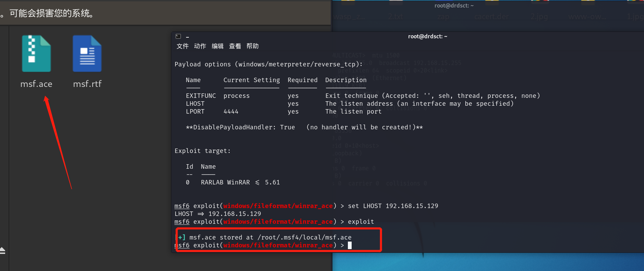Viewport: 644px width, 271px height.
Task: Click the LHOST option name in the table
Action: pyautogui.click(x=195, y=104)
